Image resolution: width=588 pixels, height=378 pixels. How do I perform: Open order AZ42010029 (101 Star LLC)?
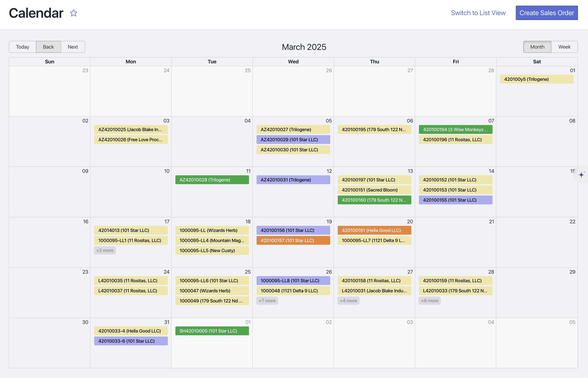tap(293, 140)
